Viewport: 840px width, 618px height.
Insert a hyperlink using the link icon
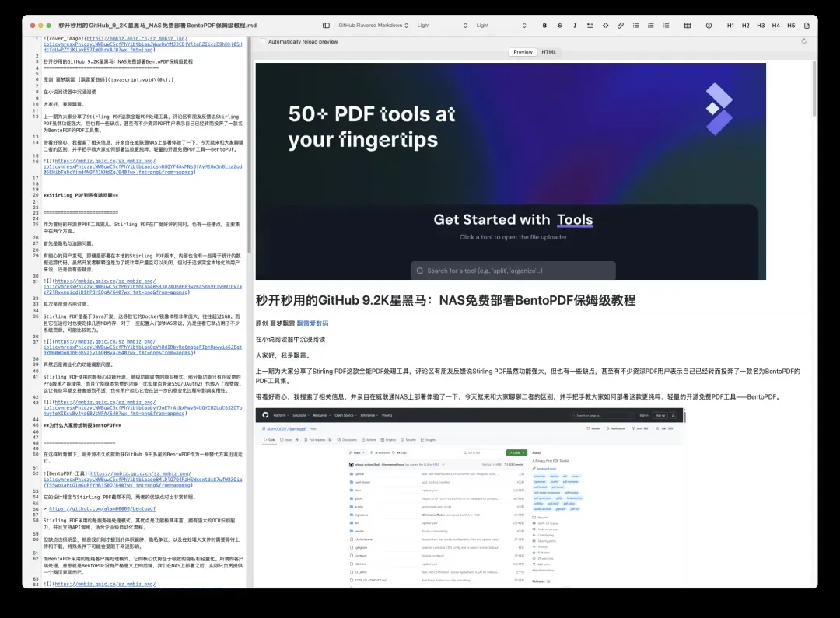[621, 26]
